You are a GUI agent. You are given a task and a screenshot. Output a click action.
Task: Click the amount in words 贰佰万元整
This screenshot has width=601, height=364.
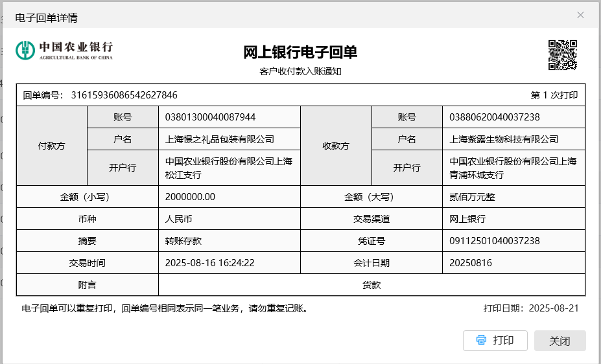coord(472,197)
